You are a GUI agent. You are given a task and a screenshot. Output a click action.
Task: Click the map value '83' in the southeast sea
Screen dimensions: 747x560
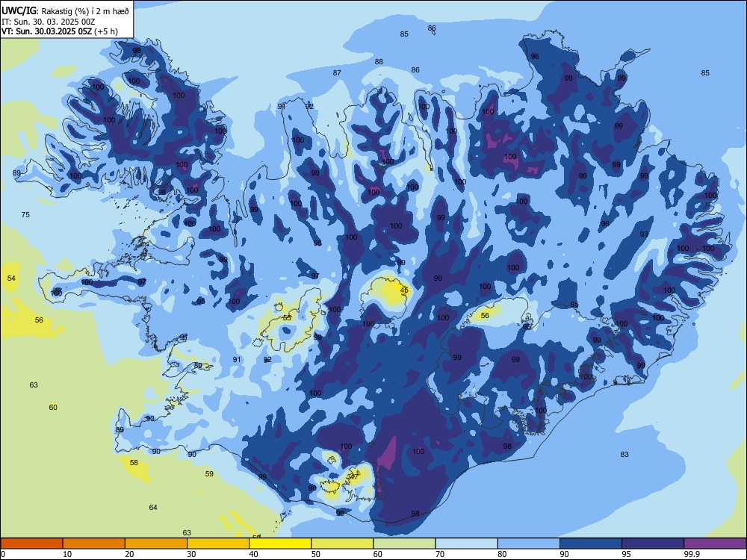(624, 454)
